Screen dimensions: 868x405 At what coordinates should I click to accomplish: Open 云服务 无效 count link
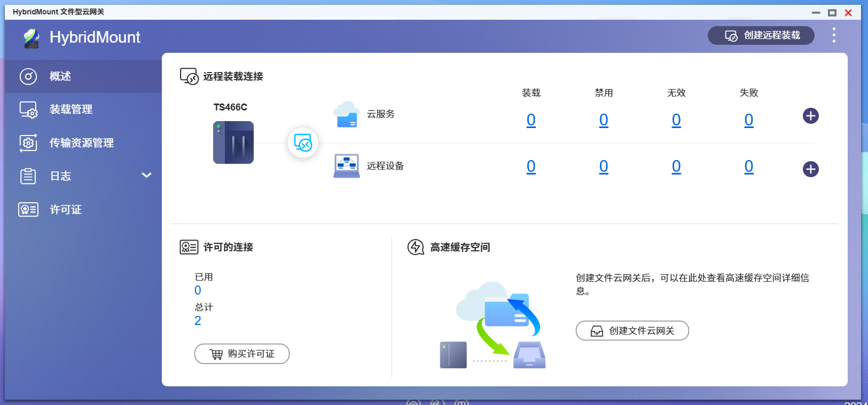tap(676, 120)
